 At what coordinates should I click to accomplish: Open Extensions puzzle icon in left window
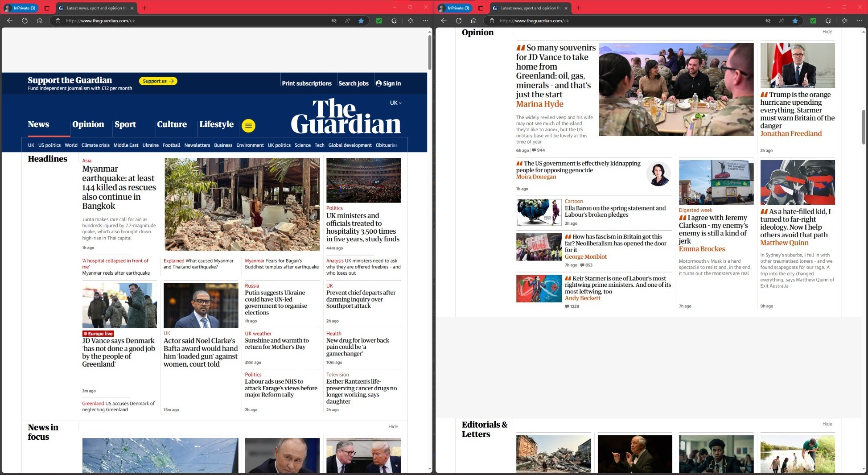[394, 21]
